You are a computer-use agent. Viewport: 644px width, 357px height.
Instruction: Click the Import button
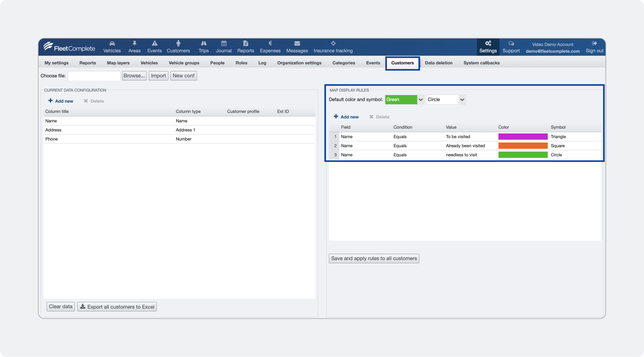[158, 76]
